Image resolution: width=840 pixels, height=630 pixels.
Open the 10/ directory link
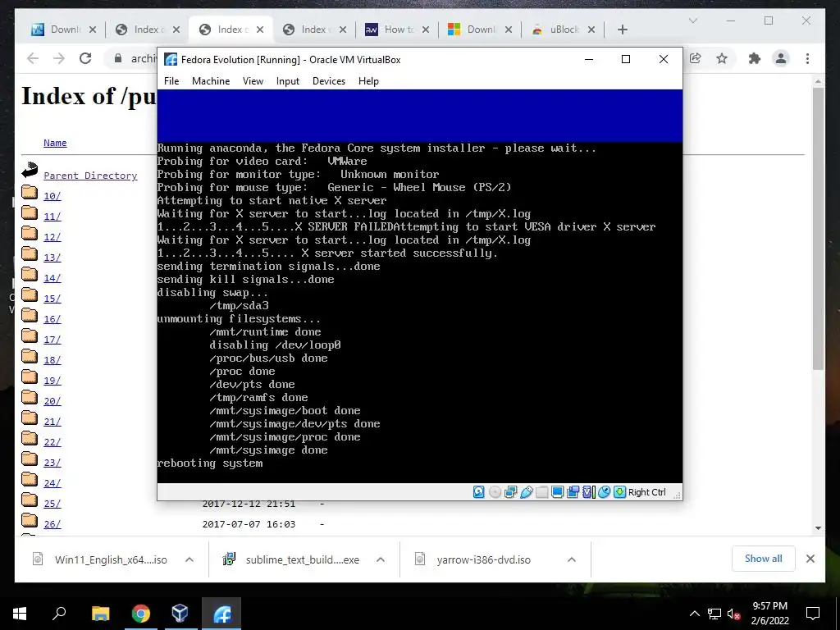coord(52,196)
